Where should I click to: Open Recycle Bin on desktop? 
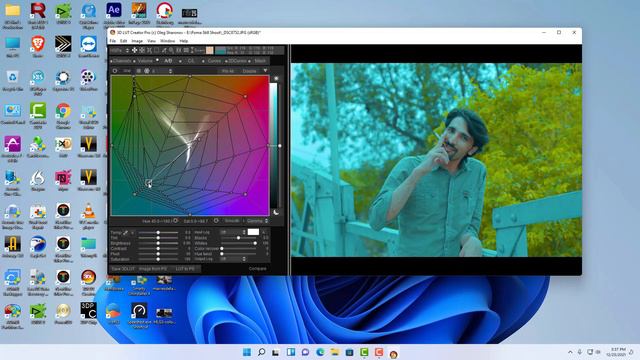tap(12, 80)
